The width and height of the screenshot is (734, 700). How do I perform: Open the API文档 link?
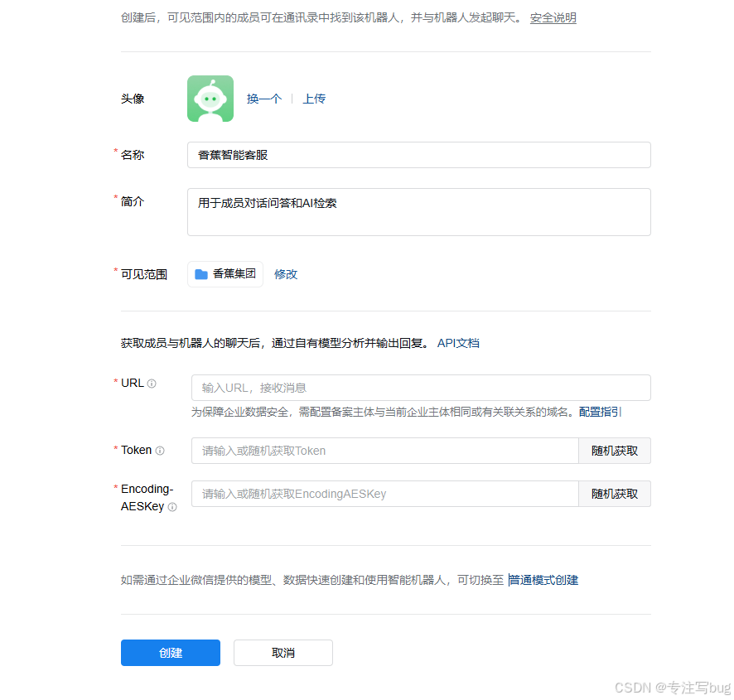(458, 341)
